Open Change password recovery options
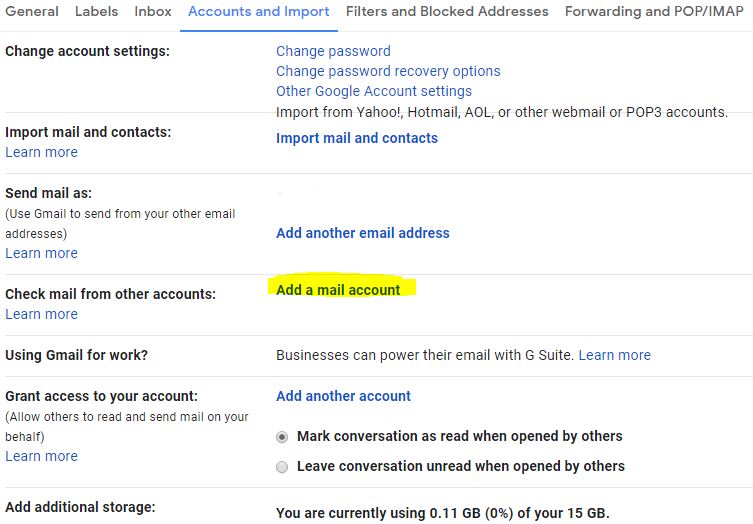This screenshot has width=753, height=524. 388,71
